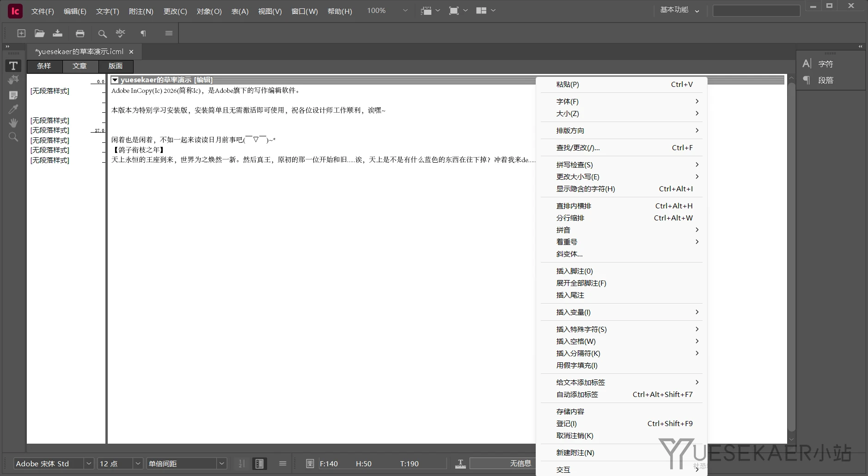Click the search field in the menu bar

(x=756, y=11)
